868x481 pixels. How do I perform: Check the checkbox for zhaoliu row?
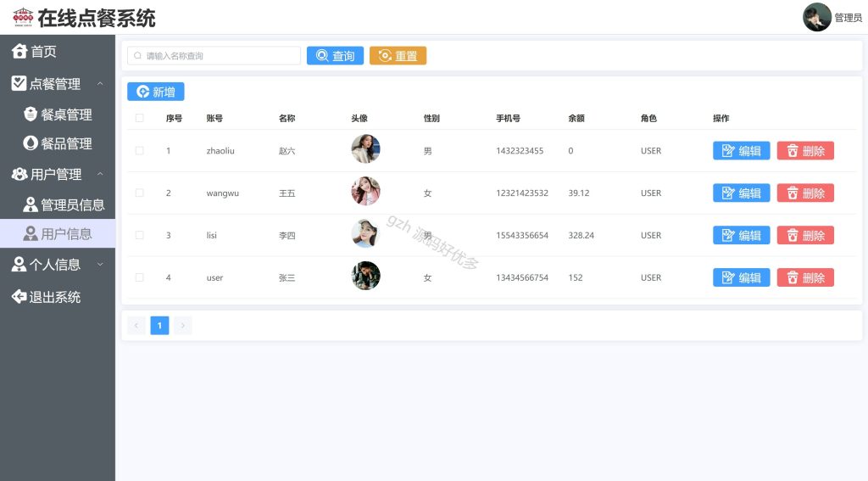tap(140, 151)
